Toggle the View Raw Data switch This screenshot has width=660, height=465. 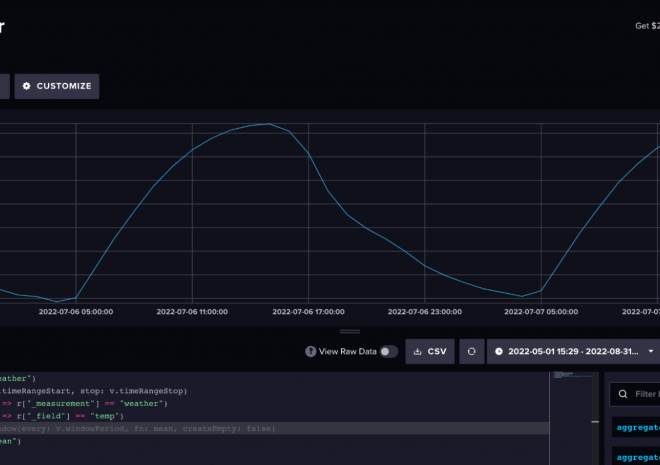389,351
